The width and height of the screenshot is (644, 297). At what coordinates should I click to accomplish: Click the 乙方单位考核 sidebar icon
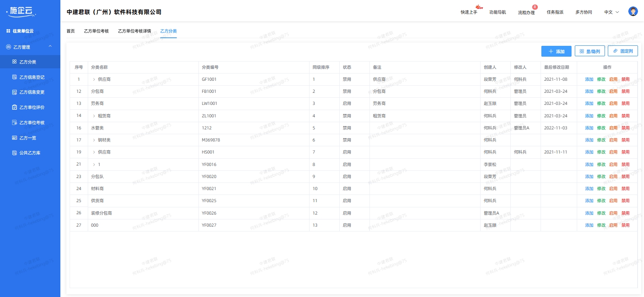click(14, 123)
